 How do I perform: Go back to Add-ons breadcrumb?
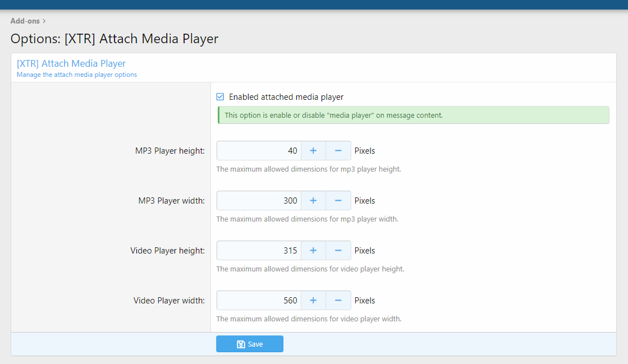coord(25,21)
